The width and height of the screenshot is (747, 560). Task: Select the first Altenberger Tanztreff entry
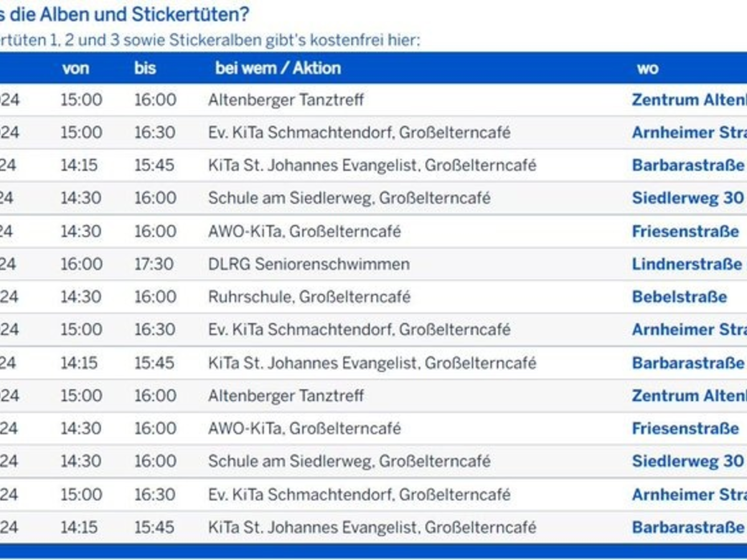coord(286,100)
